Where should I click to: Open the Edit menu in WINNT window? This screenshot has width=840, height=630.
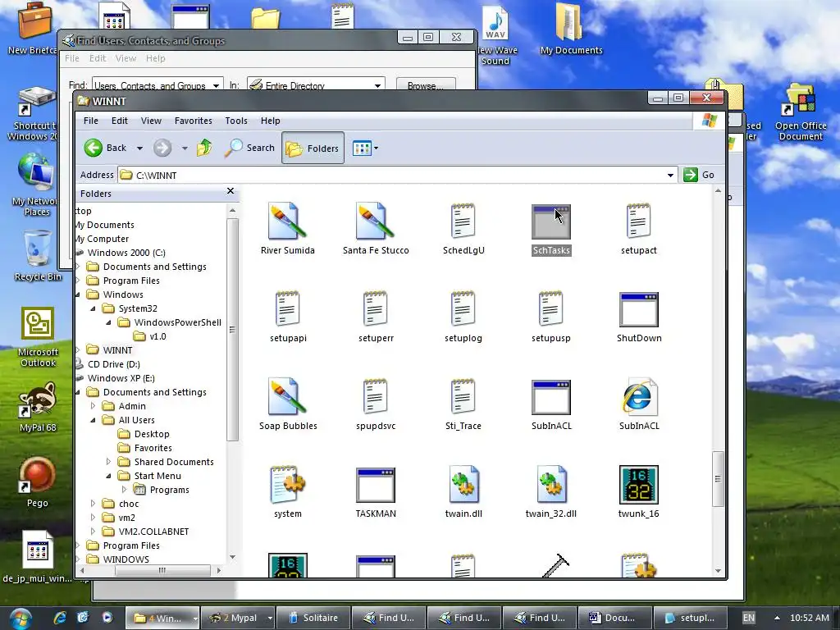(120, 121)
